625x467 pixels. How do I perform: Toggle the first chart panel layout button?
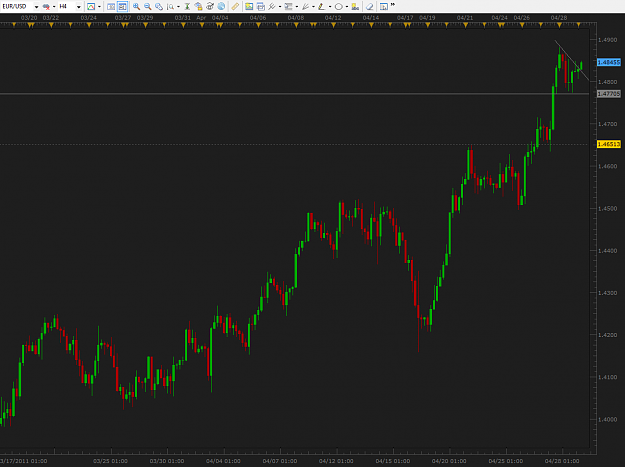111,7
